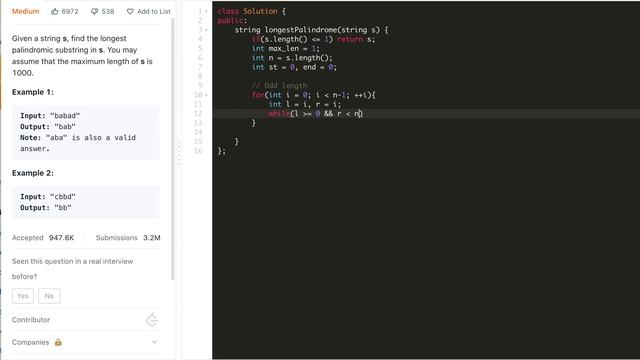
Task: Click the int n = s.length() line
Action: point(292,58)
